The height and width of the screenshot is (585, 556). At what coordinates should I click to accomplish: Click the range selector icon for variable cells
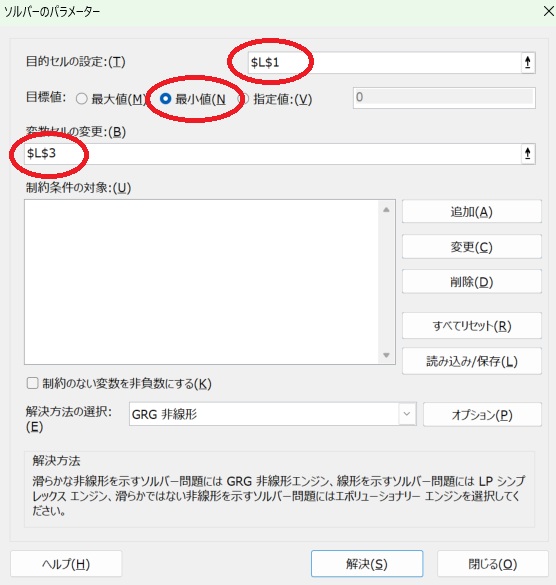coord(528,153)
